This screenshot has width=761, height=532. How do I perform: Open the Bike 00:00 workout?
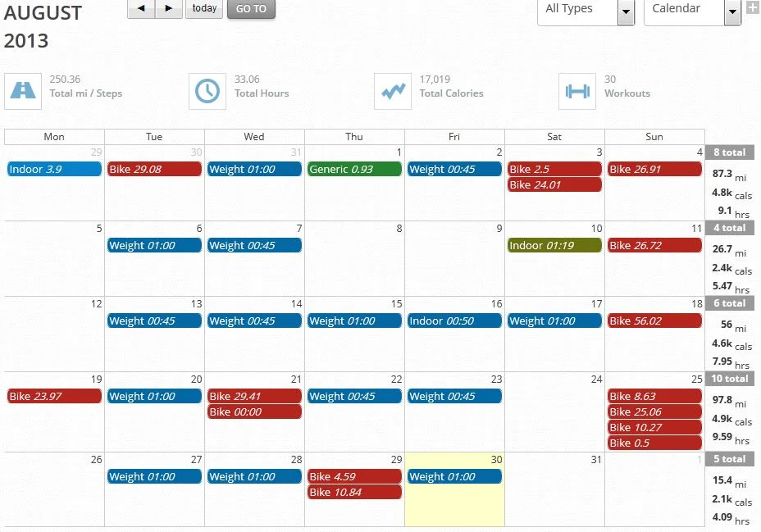(x=254, y=412)
